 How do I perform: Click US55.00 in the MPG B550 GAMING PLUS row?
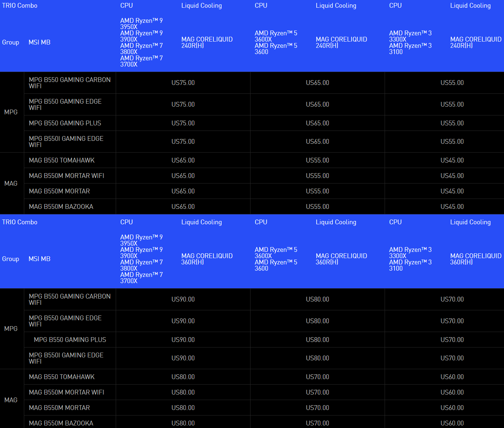click(452, 123)
